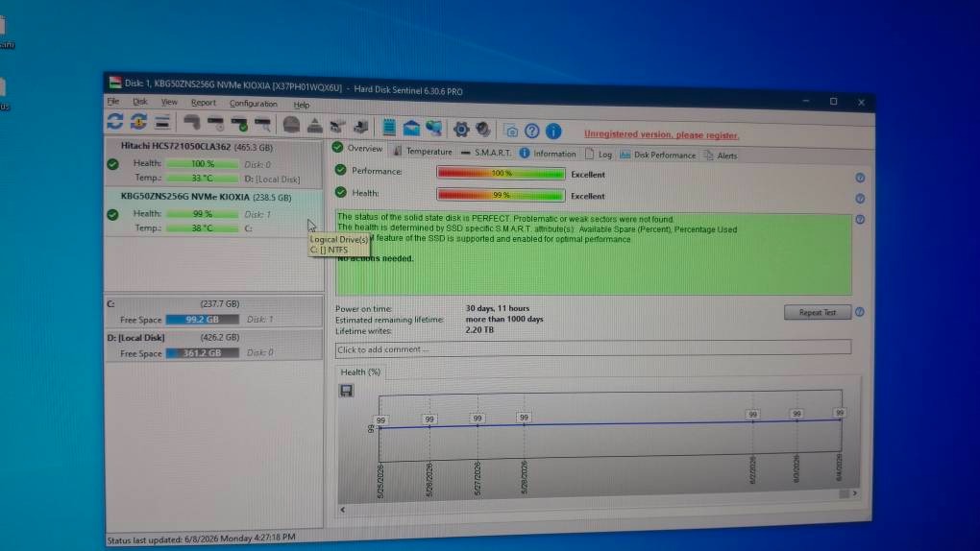Click the help icon beside Health row

click(x=860, y=199)
